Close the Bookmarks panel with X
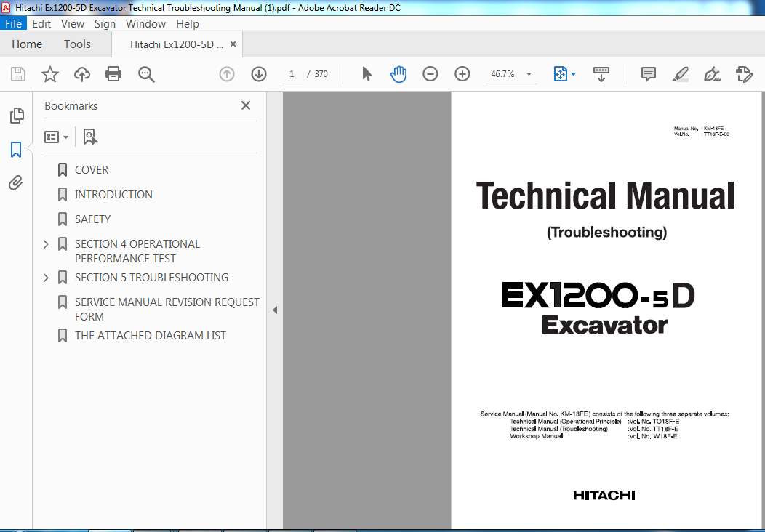This screenshot has width=765, height=532. [x=246, y=105]
